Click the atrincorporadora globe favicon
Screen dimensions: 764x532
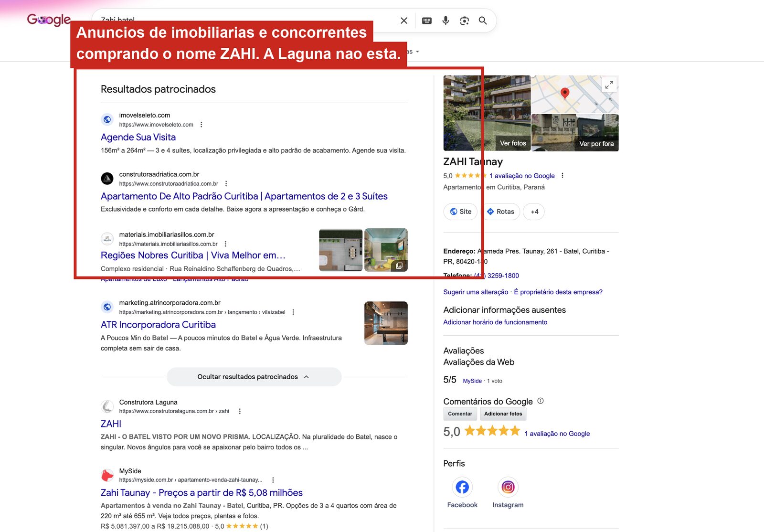pyautogui.click(x=107, y=307)
